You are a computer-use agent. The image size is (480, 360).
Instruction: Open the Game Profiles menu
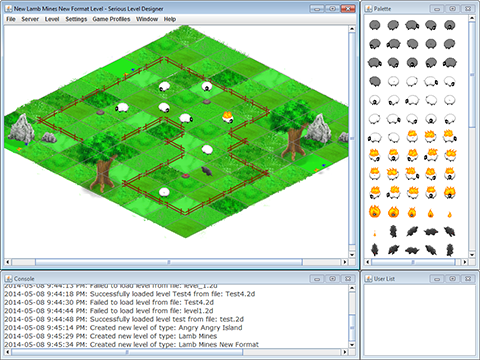click(111, 19)
